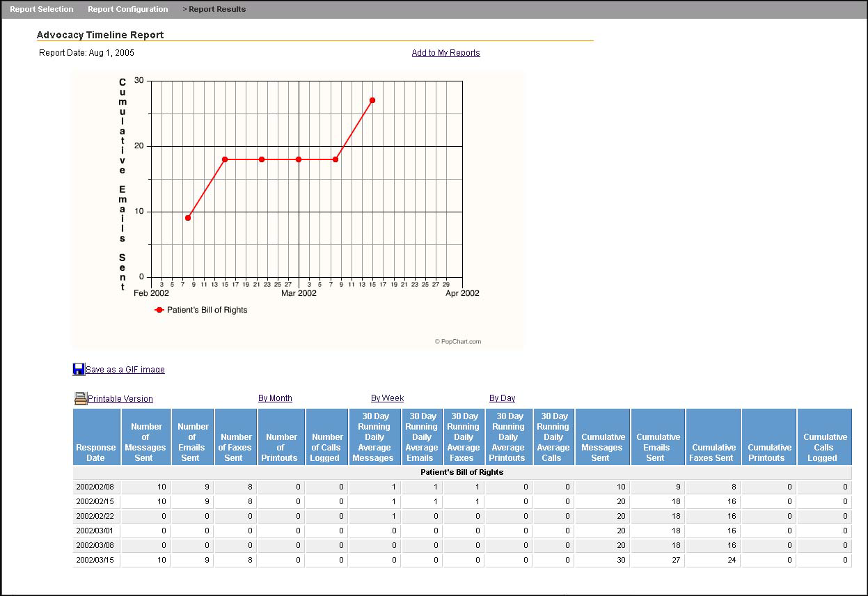Open the Printable Version link
This screenshot has height=596, width=868.
point(120,399)
